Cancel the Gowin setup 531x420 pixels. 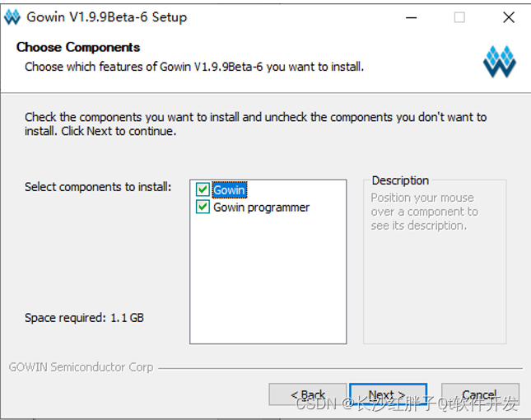[480, 394]
